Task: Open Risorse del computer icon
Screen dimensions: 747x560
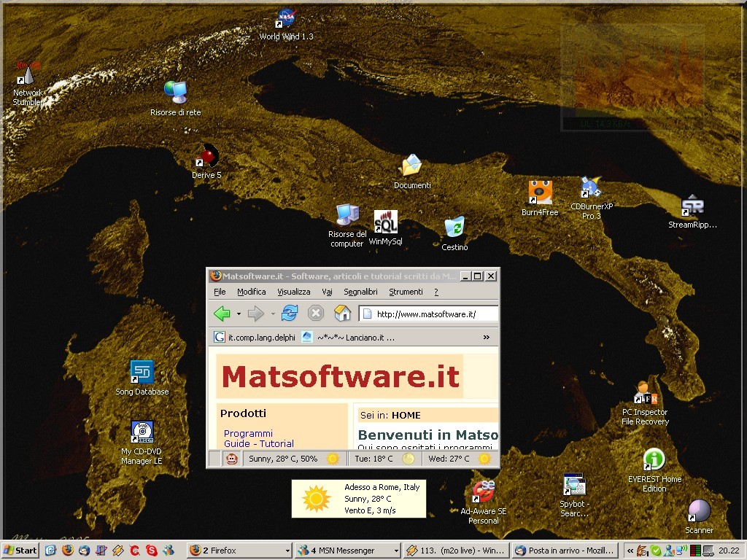Action: (347, 226)
